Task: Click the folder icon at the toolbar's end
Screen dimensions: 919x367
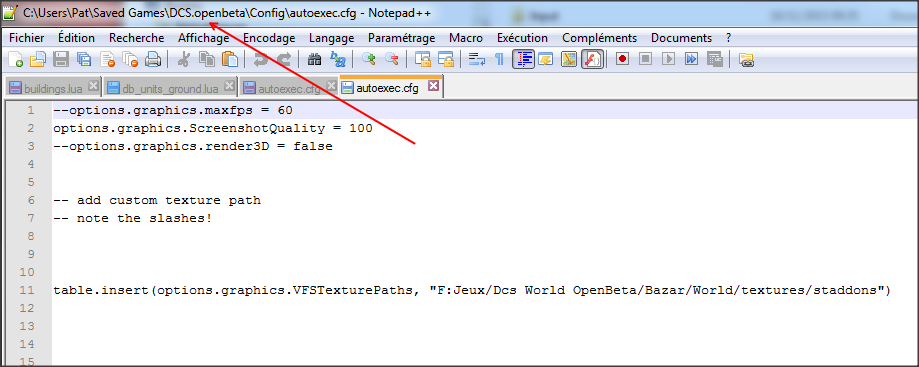Action: coord(746,59)
